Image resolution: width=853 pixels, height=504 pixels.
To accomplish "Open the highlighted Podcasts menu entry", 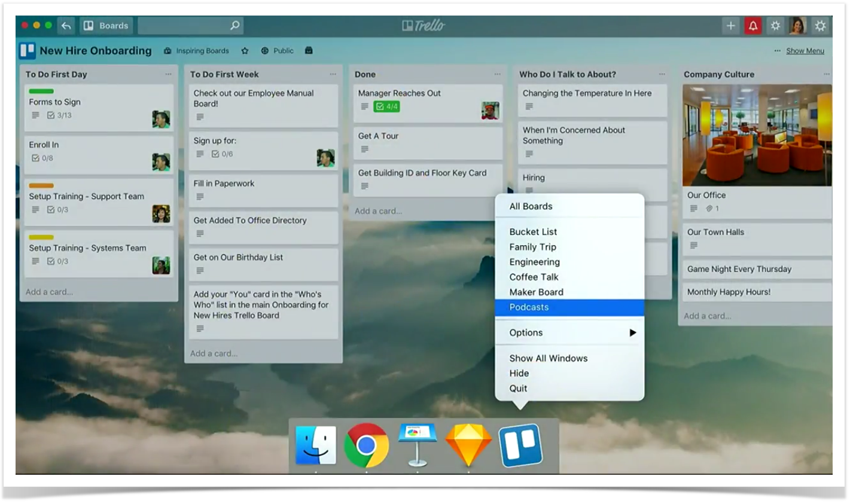I will pos(569,307).
